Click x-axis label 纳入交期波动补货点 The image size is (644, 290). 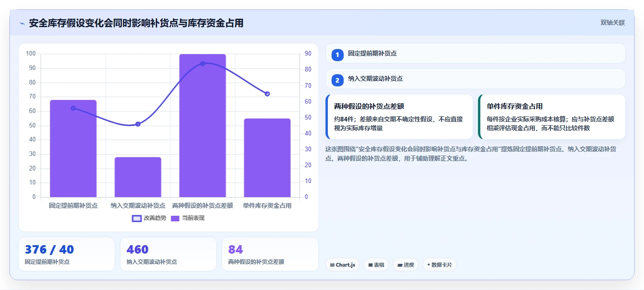coord(138,205)
